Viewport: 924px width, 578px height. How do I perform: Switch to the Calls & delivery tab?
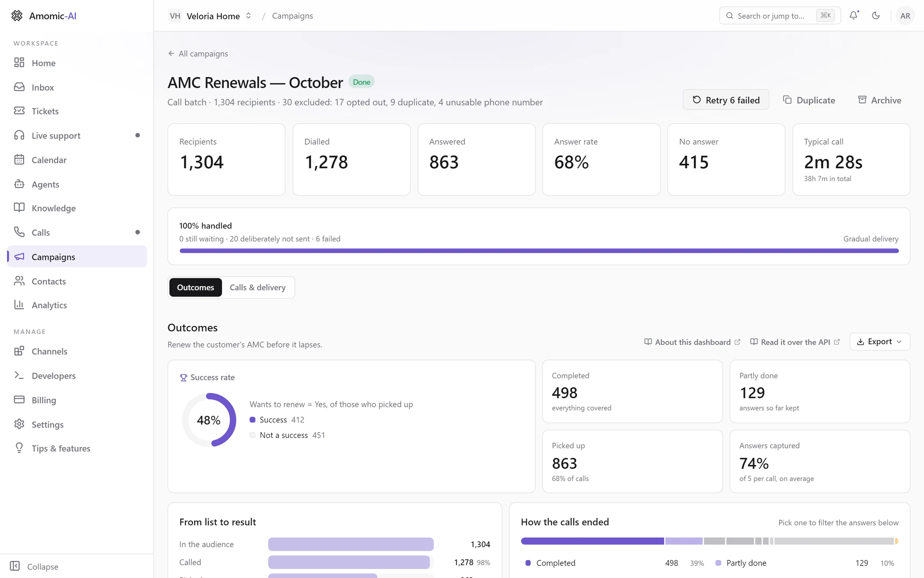(258, 287)
